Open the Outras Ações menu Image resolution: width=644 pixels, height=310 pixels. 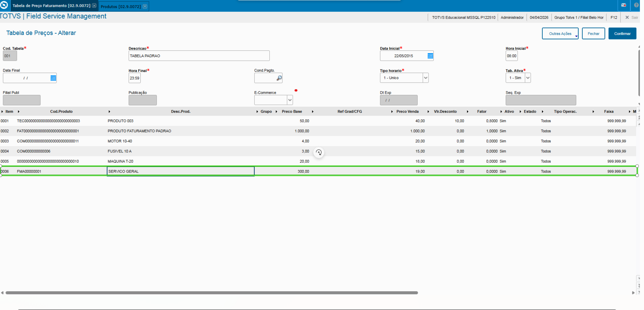(560, 34)
